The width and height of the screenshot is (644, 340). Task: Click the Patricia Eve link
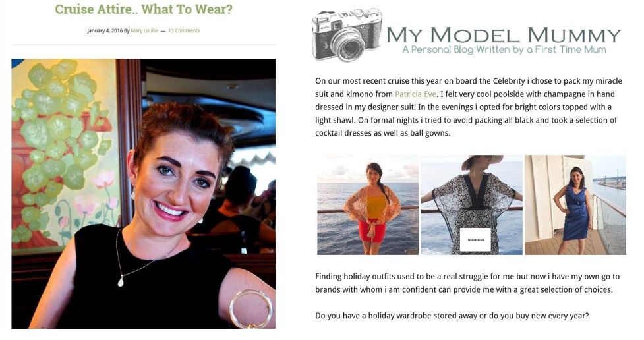point(415,94)
